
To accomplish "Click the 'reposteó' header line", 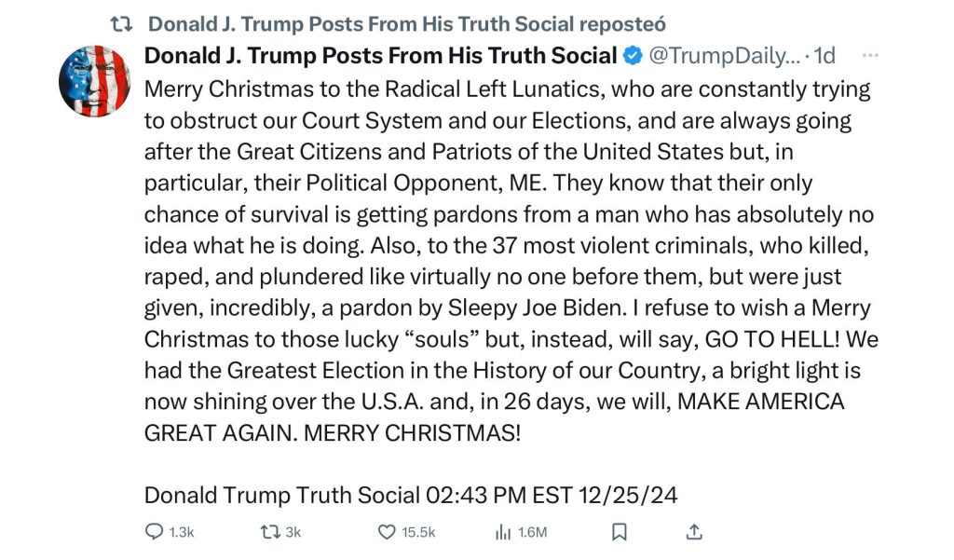I will (407, 24).
